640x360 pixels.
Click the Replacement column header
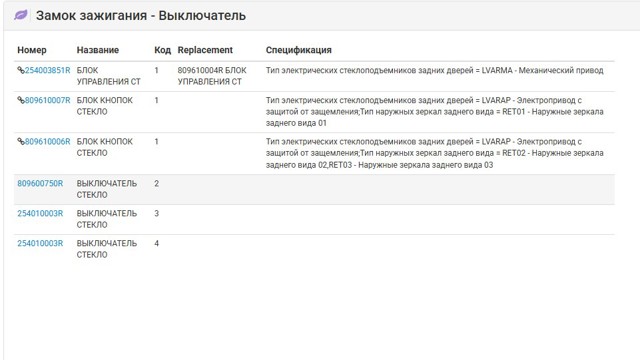[205, 50]
